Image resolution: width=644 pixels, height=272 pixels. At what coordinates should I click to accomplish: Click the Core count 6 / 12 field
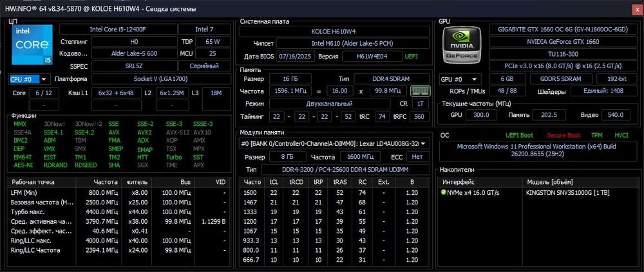44,93
